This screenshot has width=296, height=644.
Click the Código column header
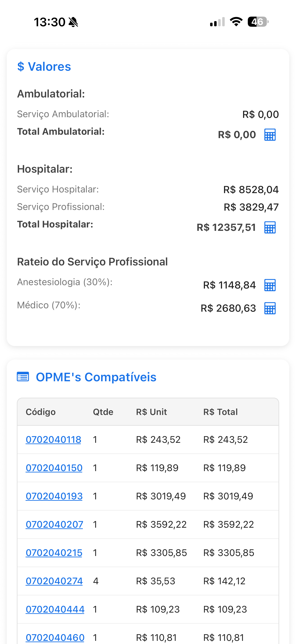pos(41,412)
